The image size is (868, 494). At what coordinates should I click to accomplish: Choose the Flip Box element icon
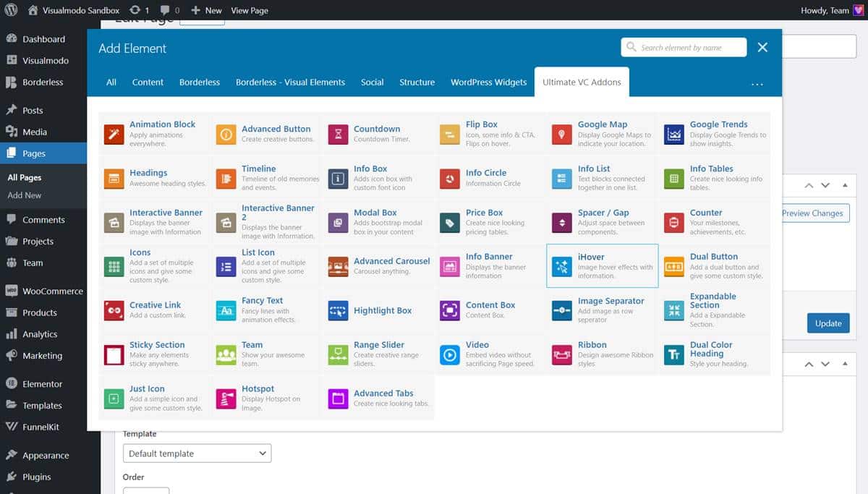pyautogui.click(x=450, y=135)
